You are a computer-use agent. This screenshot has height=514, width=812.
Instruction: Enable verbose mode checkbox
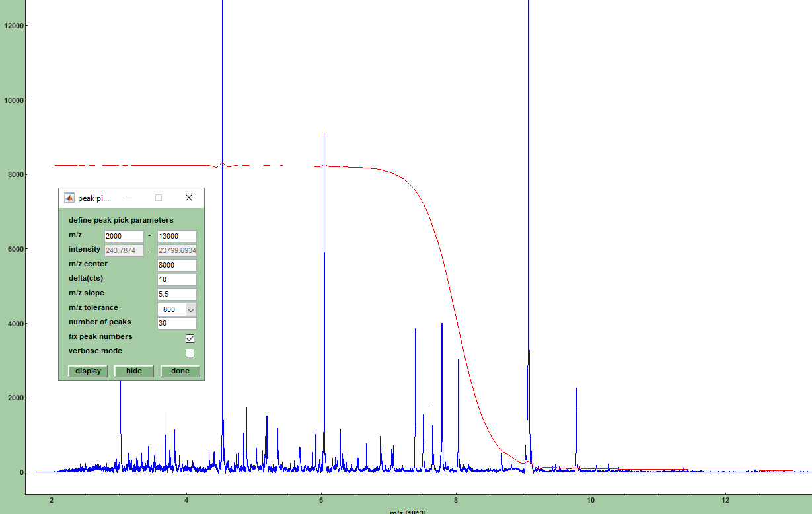click(190, 353)
